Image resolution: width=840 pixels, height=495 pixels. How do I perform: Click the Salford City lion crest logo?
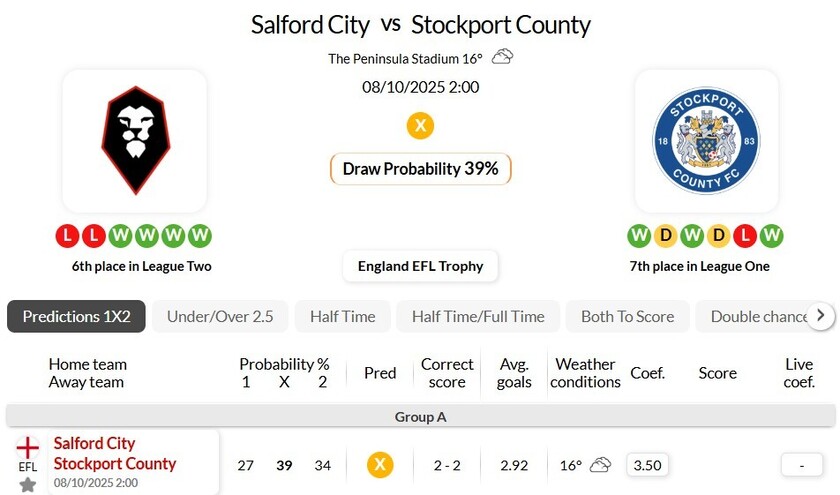pos(134,140)
